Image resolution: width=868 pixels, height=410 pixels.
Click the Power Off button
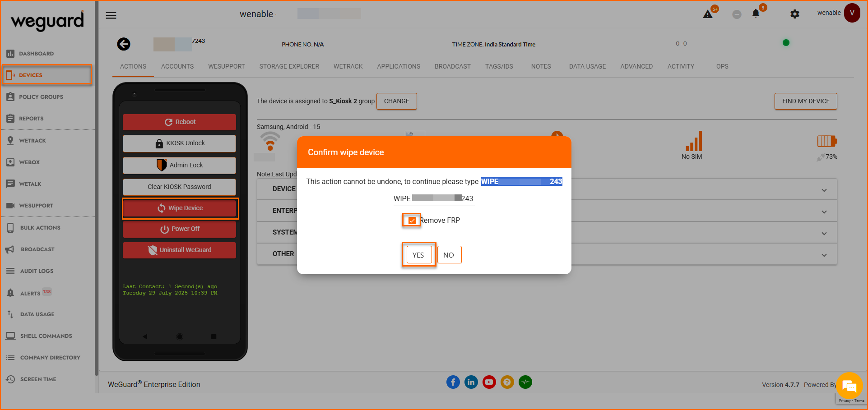click(x=179, y=229)
